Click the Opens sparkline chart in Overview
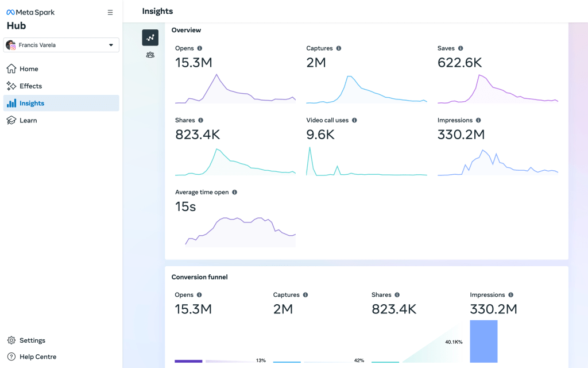The width and height of the screenshot is (588, 368). point(235,89)
